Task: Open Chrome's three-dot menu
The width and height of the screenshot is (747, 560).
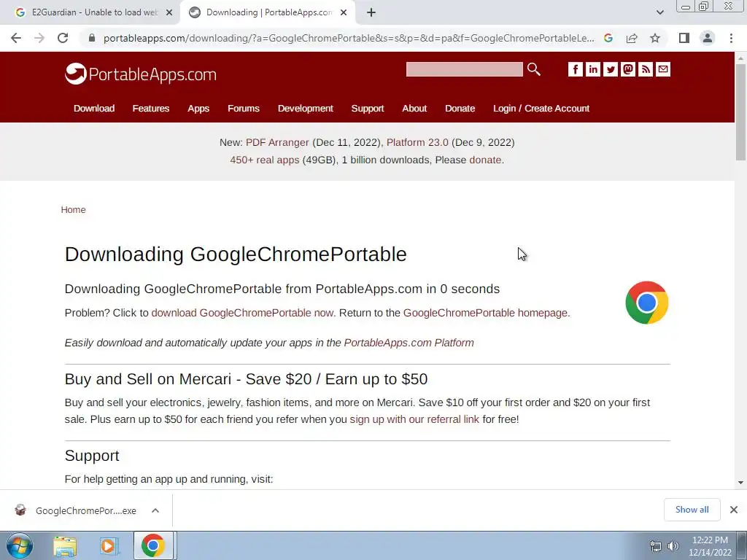Action: coord(731,38)
